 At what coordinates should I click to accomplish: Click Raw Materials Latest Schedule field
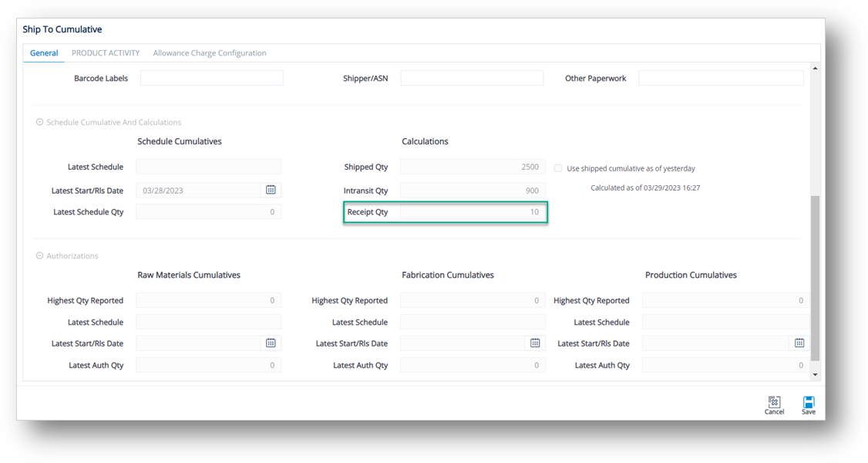[x=208, y=322]
